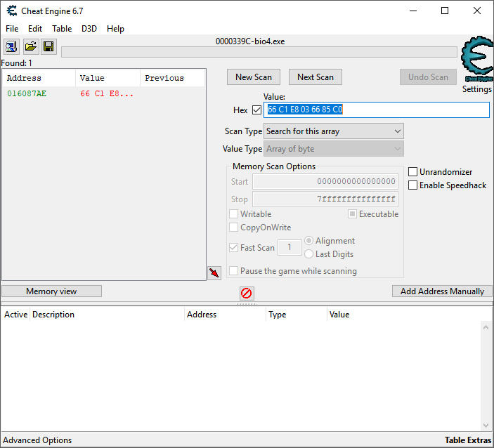
Task: Open the process list icon
Action: pyautogui.click(x=12, y=47)
